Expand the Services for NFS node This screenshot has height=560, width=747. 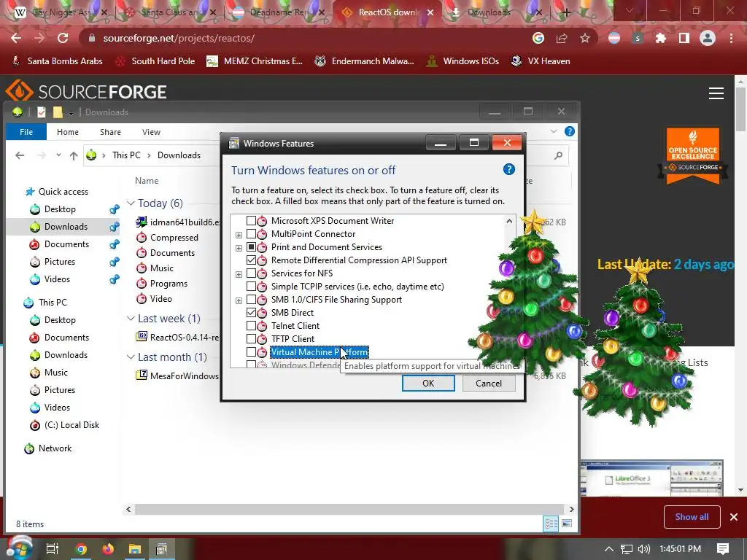pos(239,274)
